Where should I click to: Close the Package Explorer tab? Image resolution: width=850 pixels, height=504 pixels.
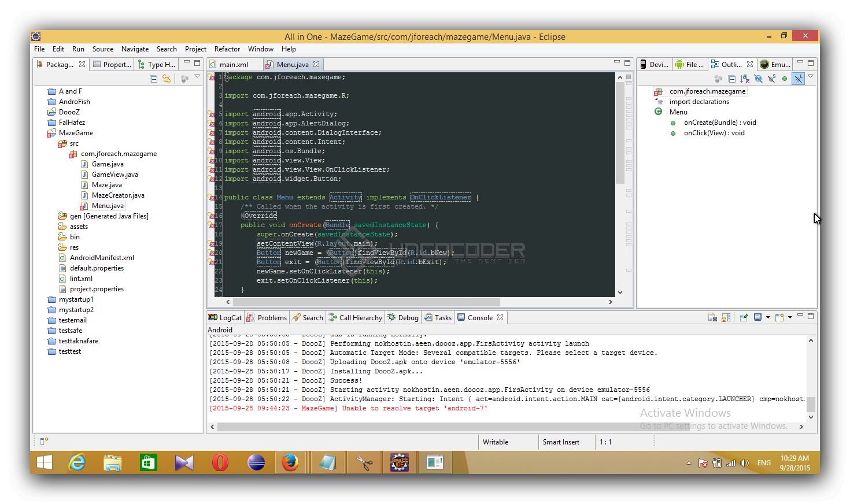pyautogui.click(x=82, y=64)
